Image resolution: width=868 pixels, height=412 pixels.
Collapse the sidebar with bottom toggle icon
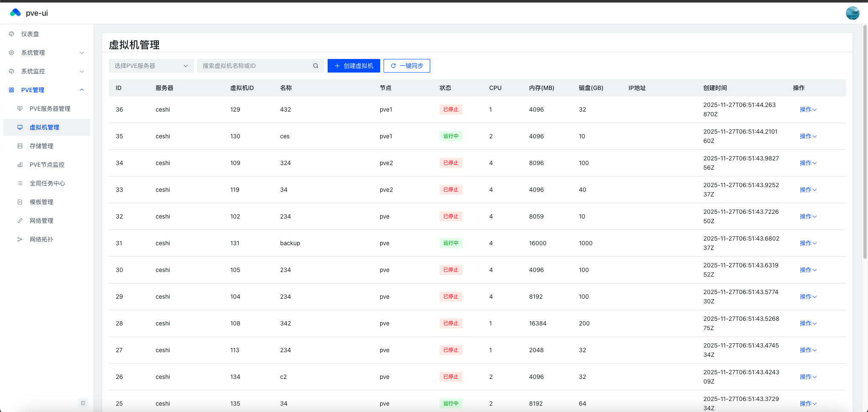click(83, 403)
